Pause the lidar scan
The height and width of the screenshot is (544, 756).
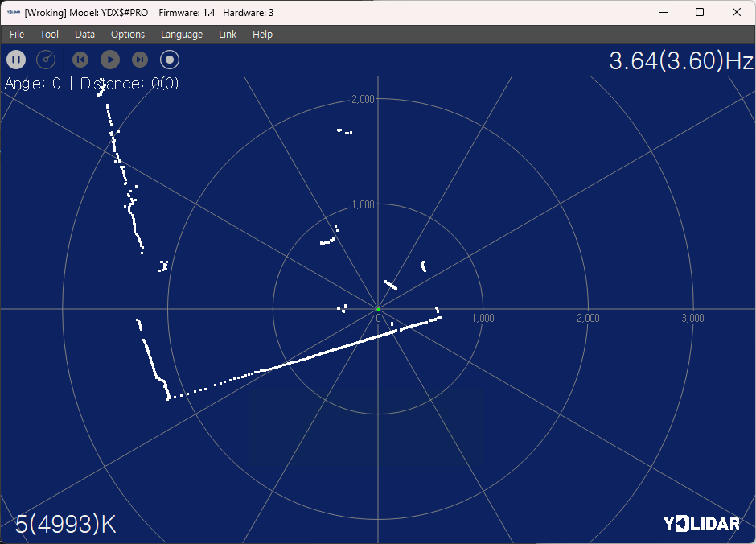[x=16, y=60]
